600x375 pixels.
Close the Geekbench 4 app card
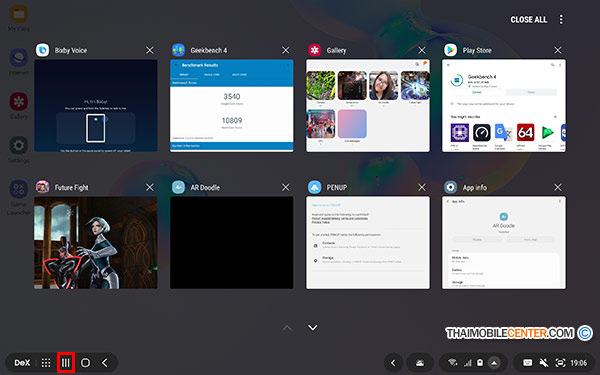285,50
